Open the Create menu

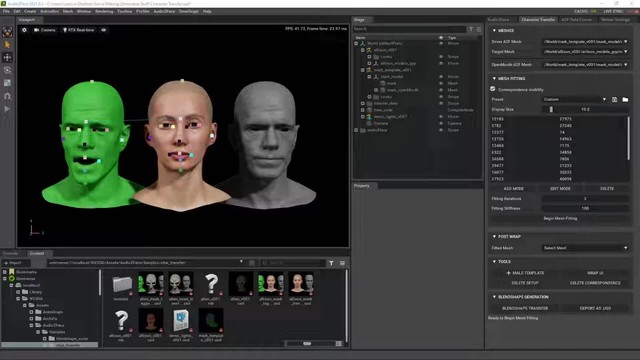point(30,11)
